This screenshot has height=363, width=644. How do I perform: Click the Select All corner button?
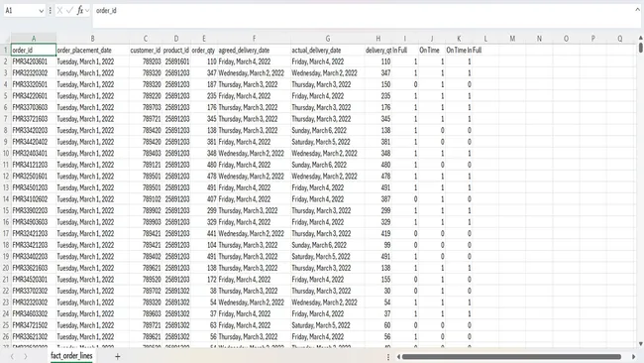pyautogui.click(x=5, y=39)
